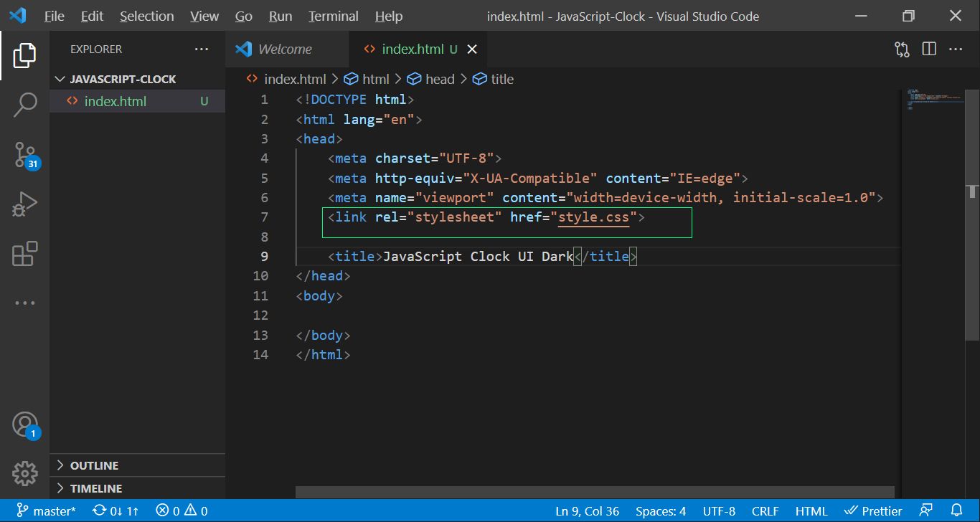
Task: Split the editor to the right
Action: tap(929, 49)
